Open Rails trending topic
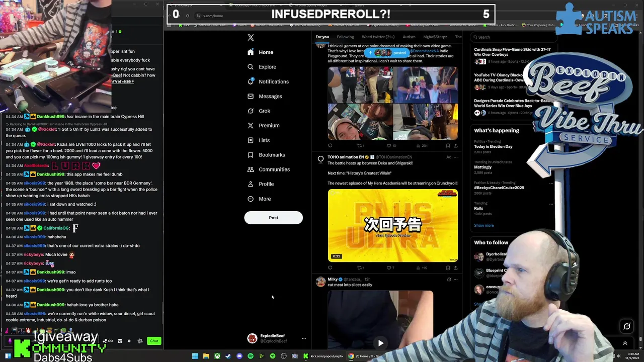This screenshot has width=644, height=362. click(x=478, y=208)
